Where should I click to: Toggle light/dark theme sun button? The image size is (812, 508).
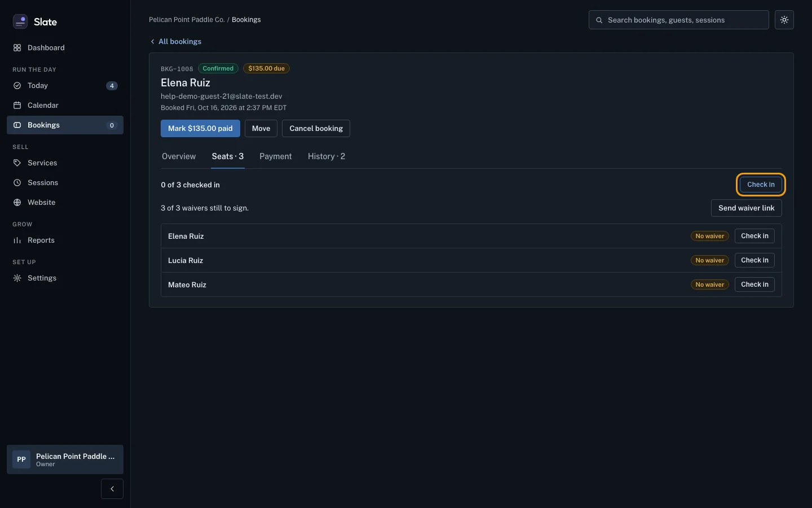pyautogui.click(x=784, y=20)
